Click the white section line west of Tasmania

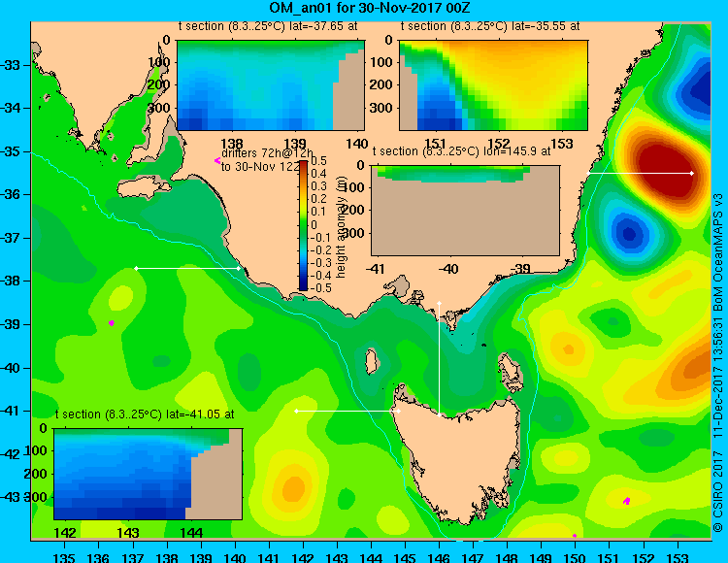click(347, 412)
